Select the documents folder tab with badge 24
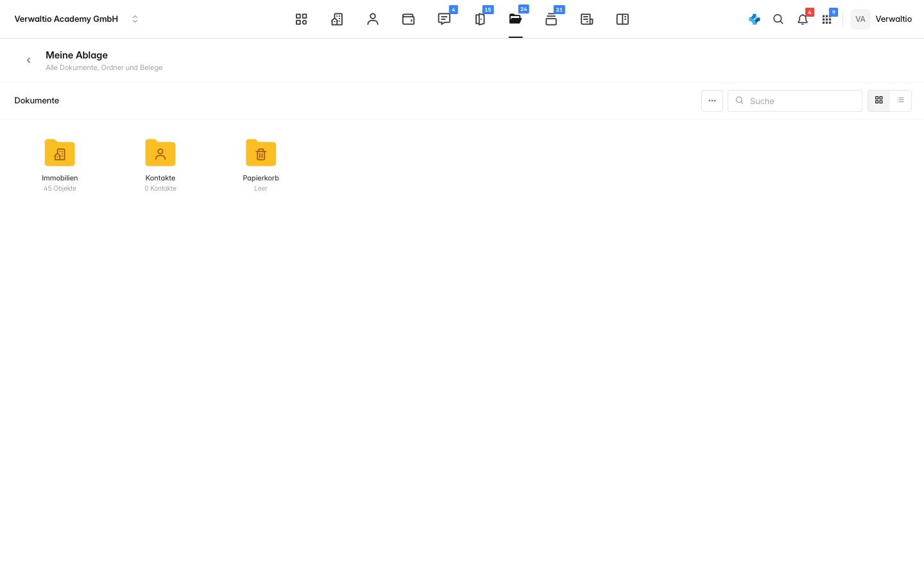The height and width of the screenshot is (578, 924). click(515, 19)
